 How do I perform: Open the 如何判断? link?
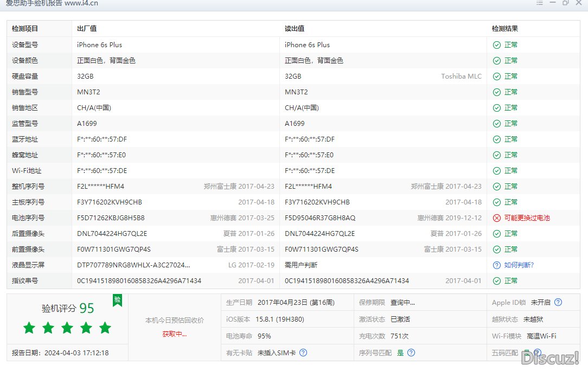(x=519, y=265)
